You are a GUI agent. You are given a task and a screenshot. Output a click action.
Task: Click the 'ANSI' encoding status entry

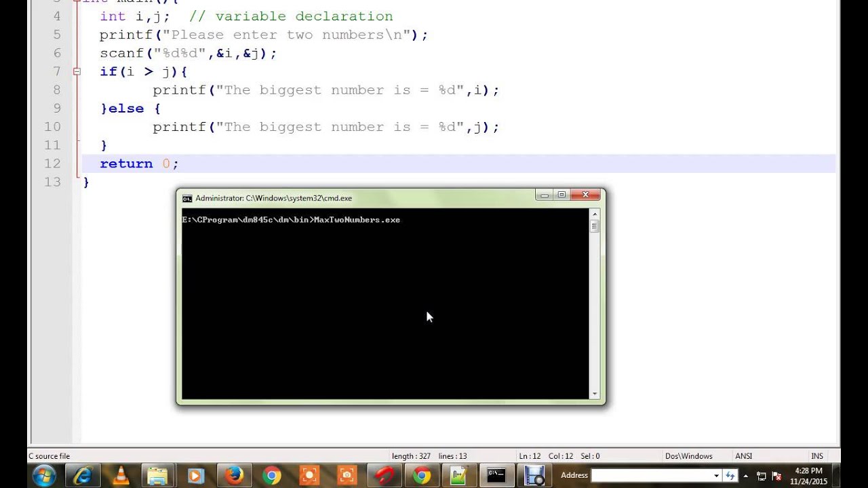744,456
